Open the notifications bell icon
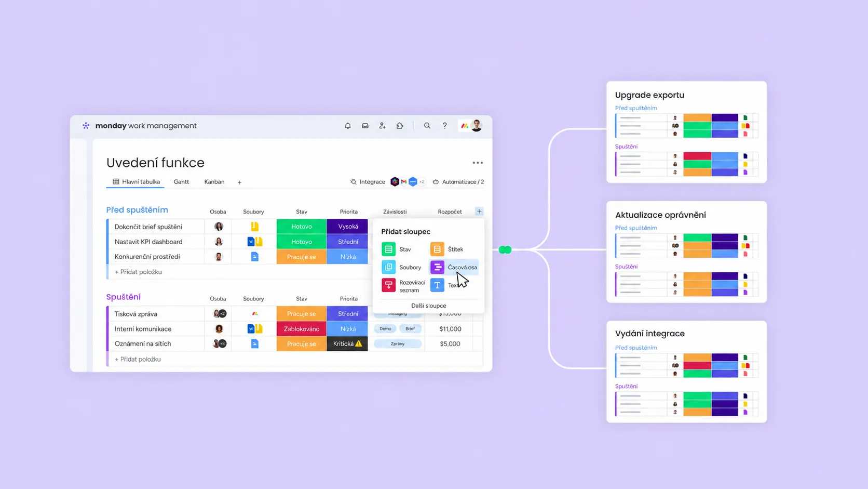The image size is (868, 489). coord(348,126)
